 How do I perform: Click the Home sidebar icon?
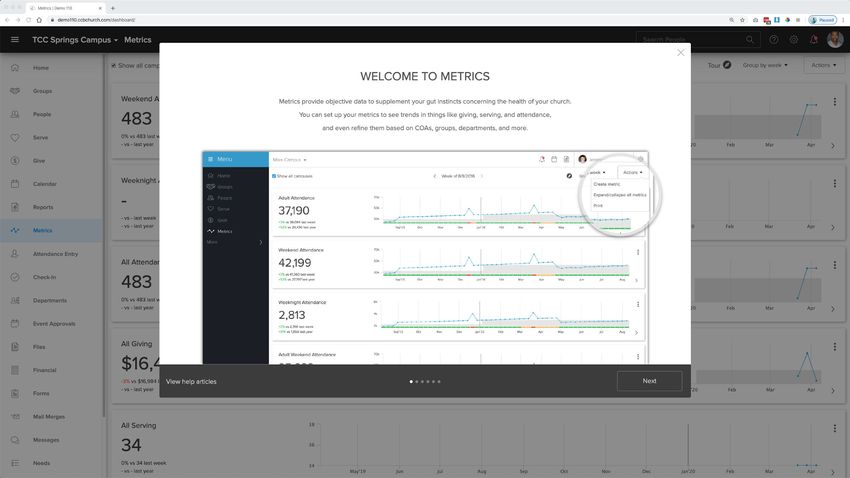[x=15, y=68]
